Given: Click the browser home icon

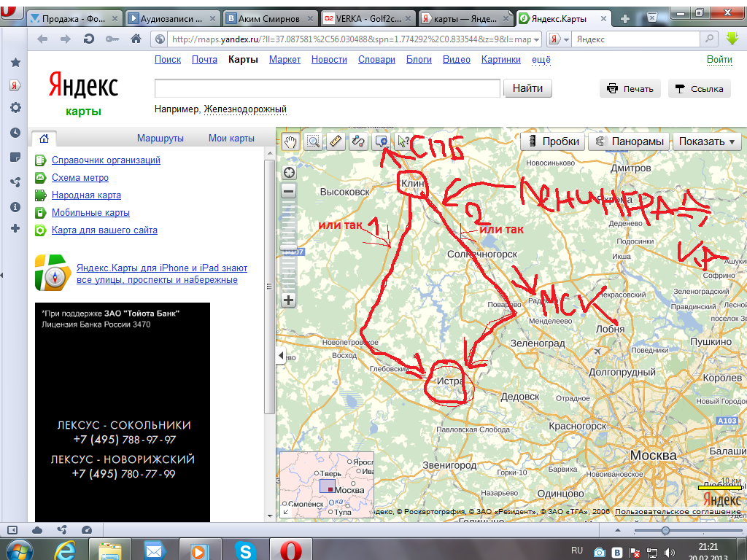Looking at the screenshot, I should (x=136, y=39).
